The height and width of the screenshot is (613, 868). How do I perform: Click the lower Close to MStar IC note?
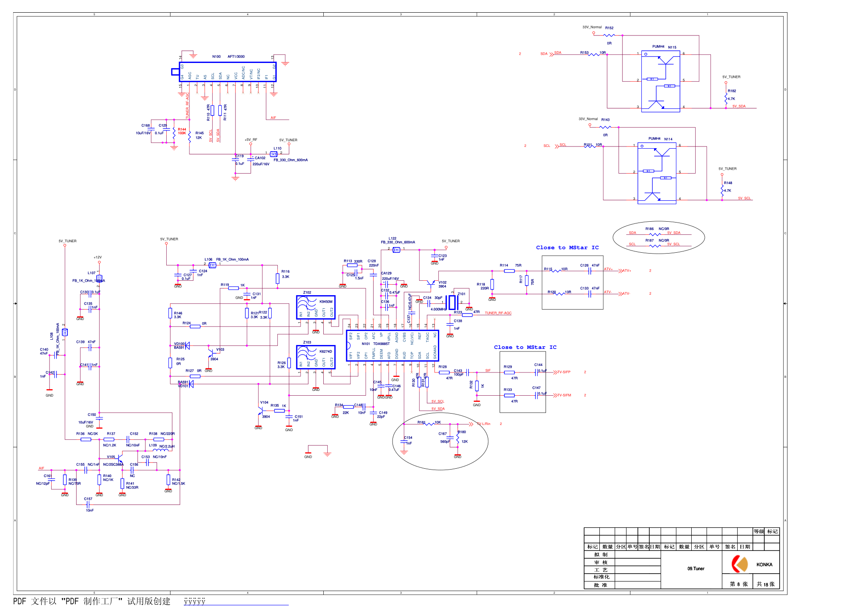click(x=525, y=347)
